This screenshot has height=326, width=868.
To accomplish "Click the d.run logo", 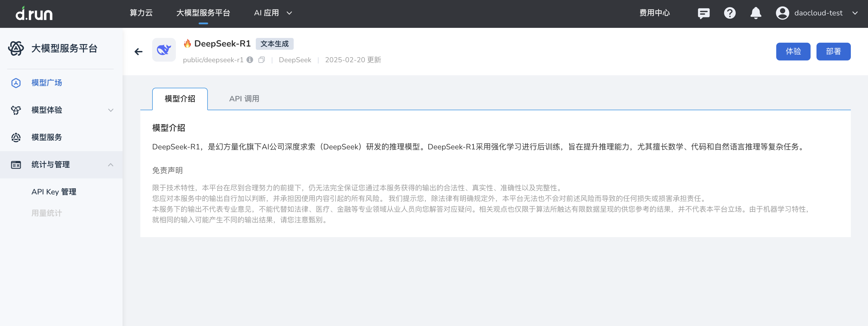I will [34, 14].
